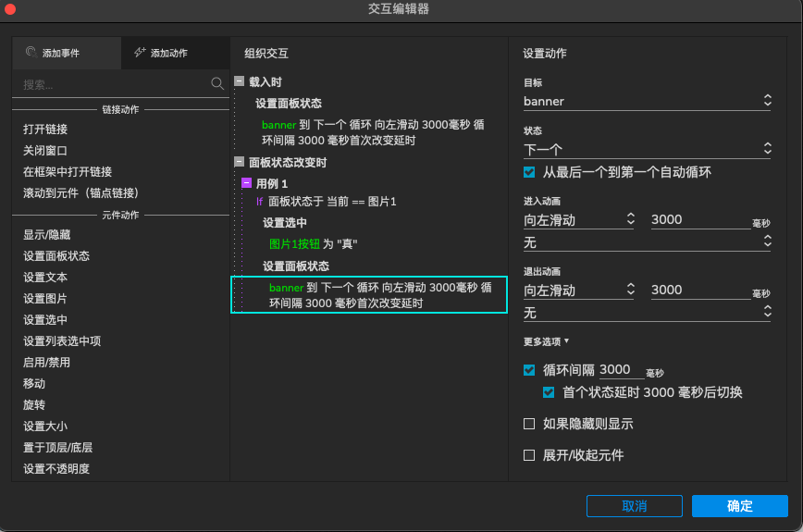The width and height of the screenshot is (803, 532).
Task: Select the 移动 action
Action: pos(34,384)
